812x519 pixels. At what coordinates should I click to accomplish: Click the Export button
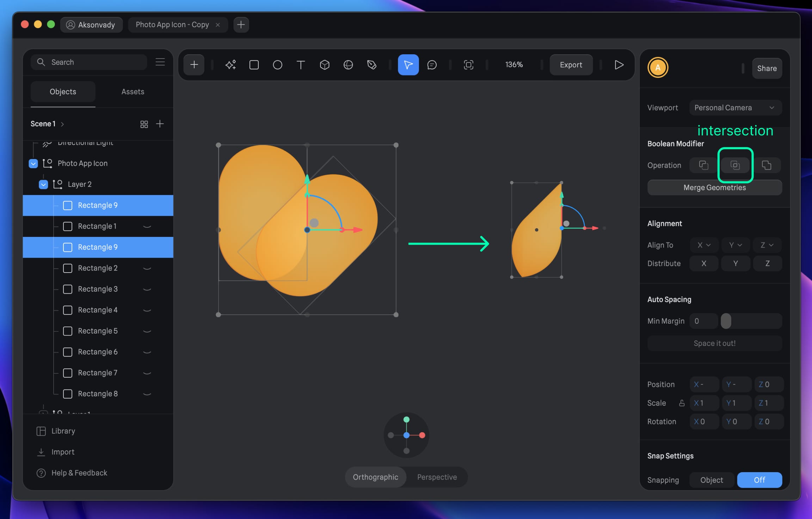coord(571,65)
